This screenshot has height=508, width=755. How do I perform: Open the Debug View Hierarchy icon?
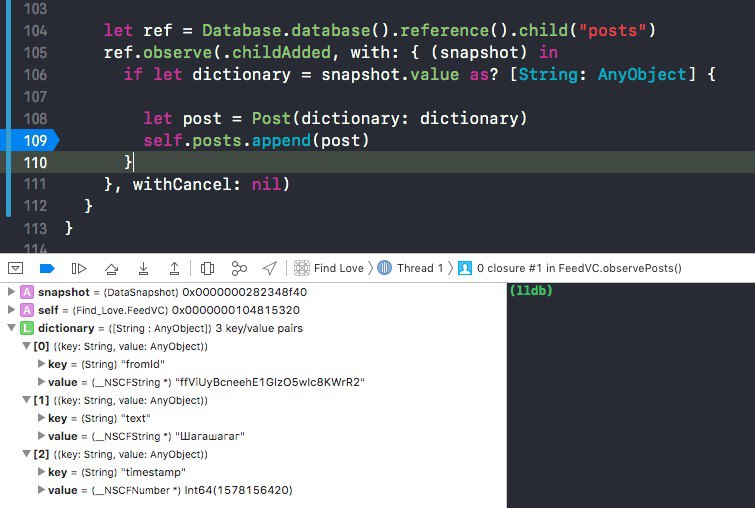(207, 268)
